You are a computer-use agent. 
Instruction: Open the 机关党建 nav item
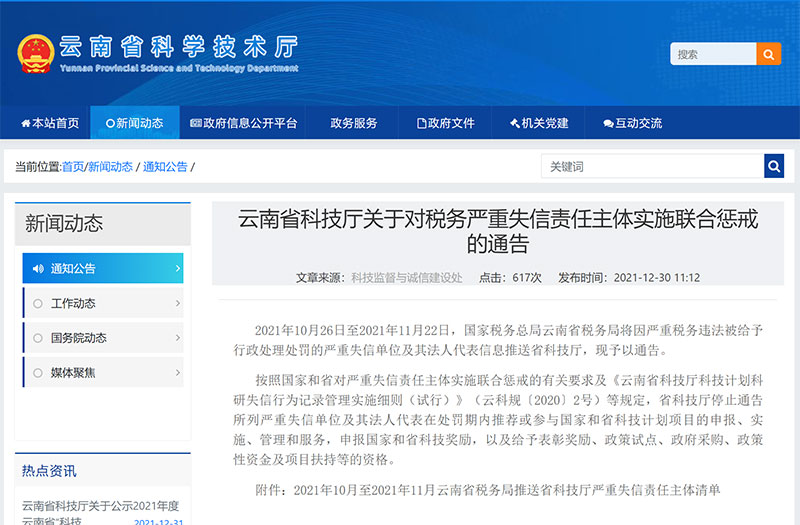539,123
